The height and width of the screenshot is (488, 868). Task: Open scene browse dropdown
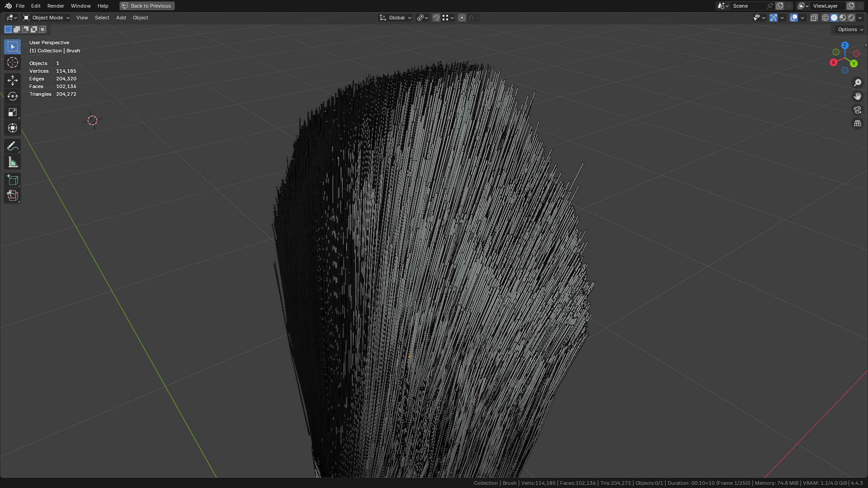[x=723, y=6]
